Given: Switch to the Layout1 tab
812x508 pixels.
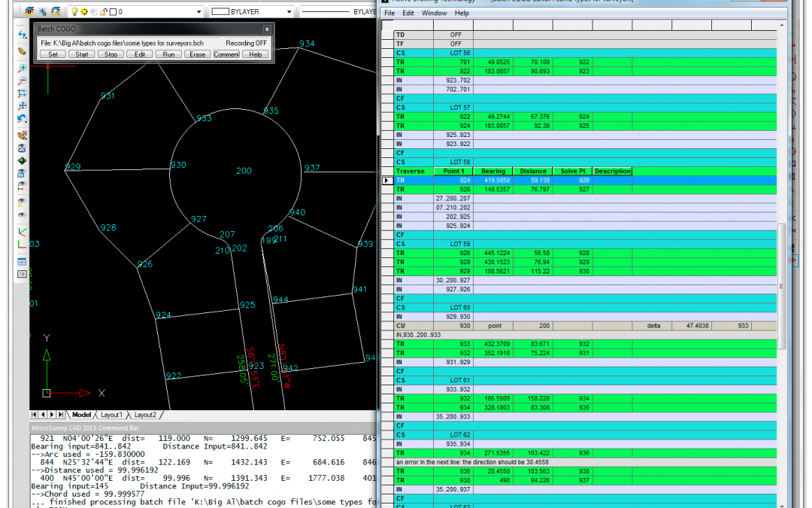Looking at the screenshot, I should tap(111, 415).
